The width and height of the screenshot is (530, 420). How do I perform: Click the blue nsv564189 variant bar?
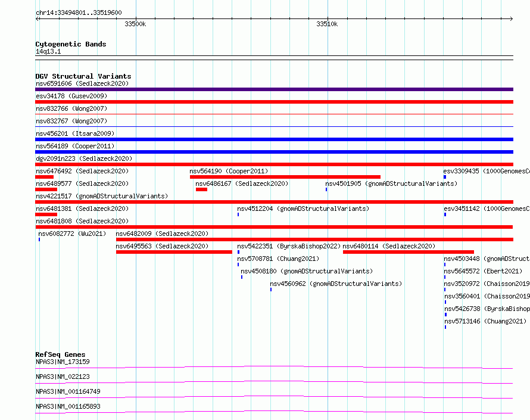click(x=274, y=152)
